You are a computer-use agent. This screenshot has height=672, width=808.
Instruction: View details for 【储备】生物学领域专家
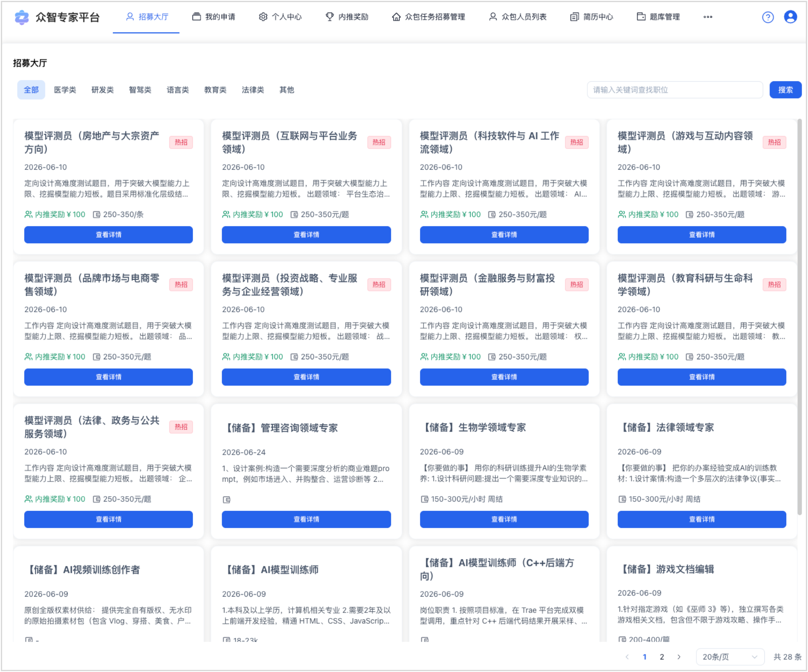pyautogui.click(x=504, y=519)
